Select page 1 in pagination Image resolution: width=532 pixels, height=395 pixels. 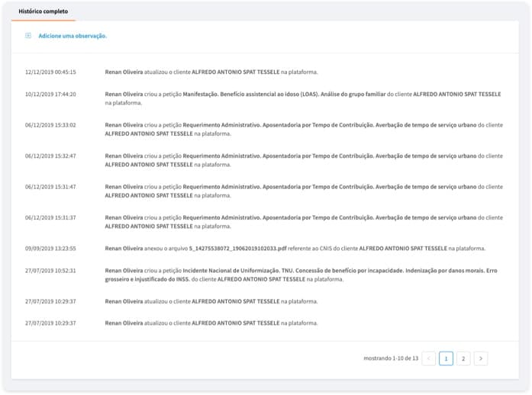pos(446,358)
